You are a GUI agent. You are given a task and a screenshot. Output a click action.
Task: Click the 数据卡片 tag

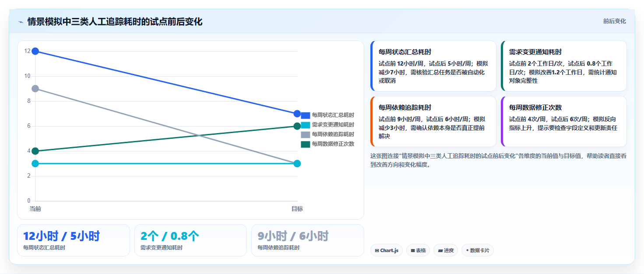coord(478,250)
